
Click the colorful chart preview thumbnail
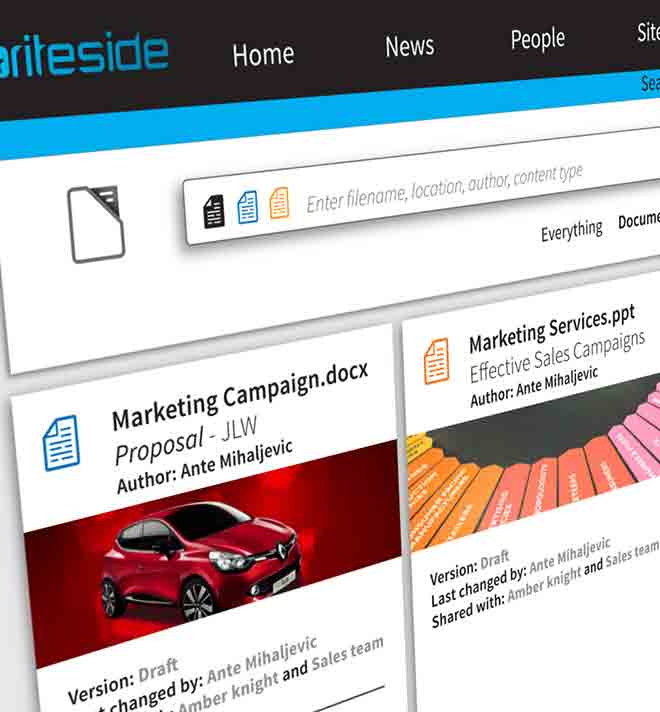click(x=534, y=463)
